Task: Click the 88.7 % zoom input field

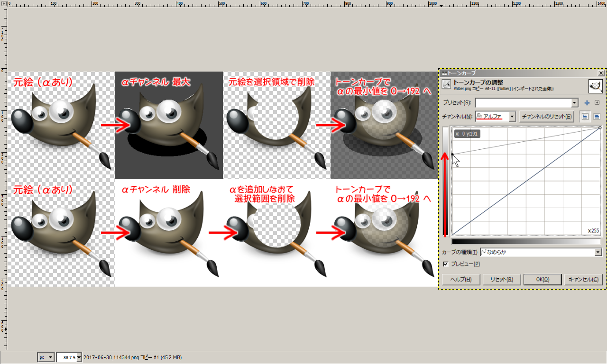Action: click(x=66, y=357)
